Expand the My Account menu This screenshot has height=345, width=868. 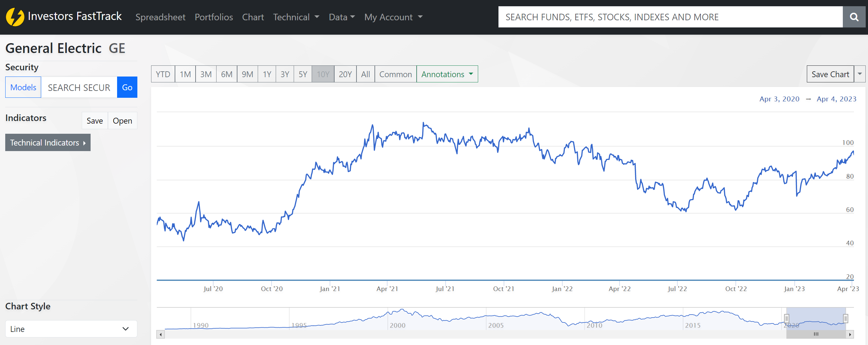pos(393,17)
